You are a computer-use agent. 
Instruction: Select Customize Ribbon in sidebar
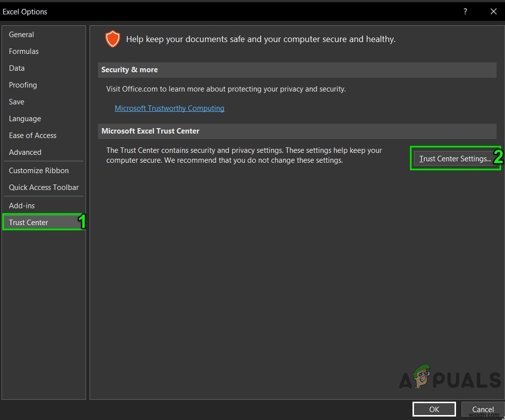pyautogui.click(x=39, y=171)
